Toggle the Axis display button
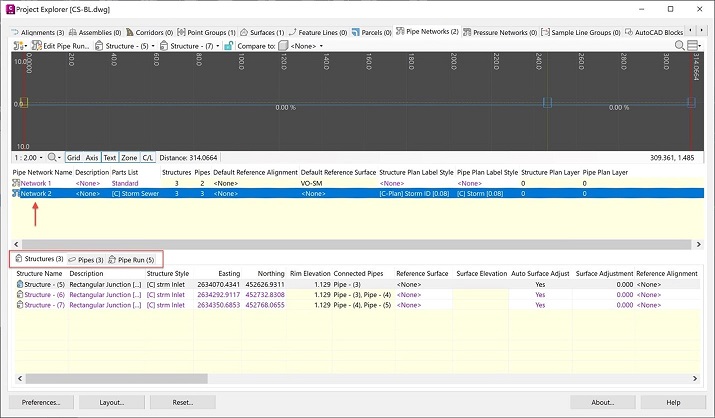This screenshot has width=715, height=418. coord(92,157)
